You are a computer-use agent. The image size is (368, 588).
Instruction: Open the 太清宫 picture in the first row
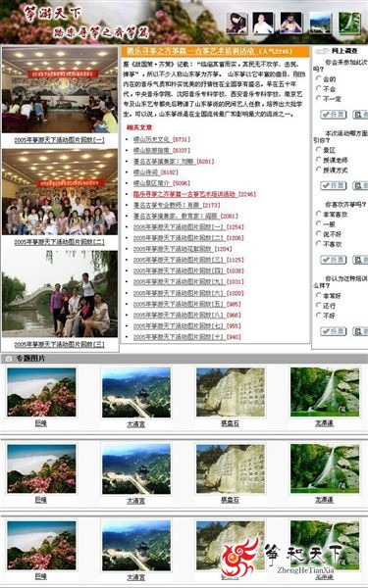136,393
